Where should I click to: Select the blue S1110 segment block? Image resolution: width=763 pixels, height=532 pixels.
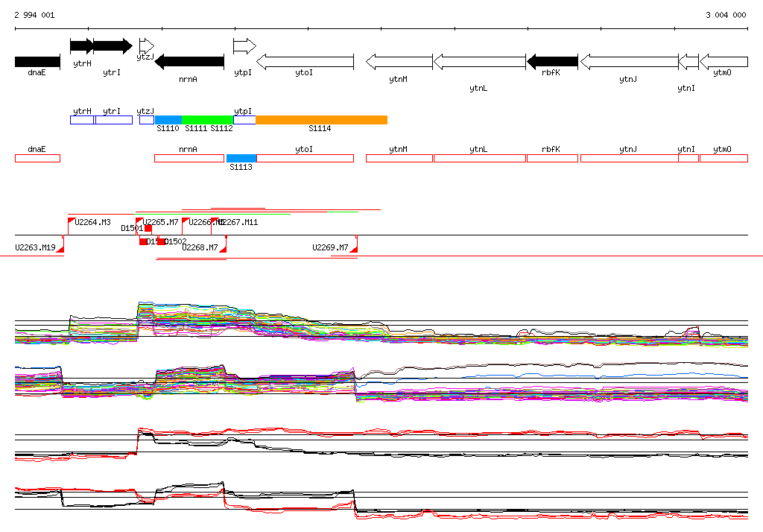click(x=168, y=120)
